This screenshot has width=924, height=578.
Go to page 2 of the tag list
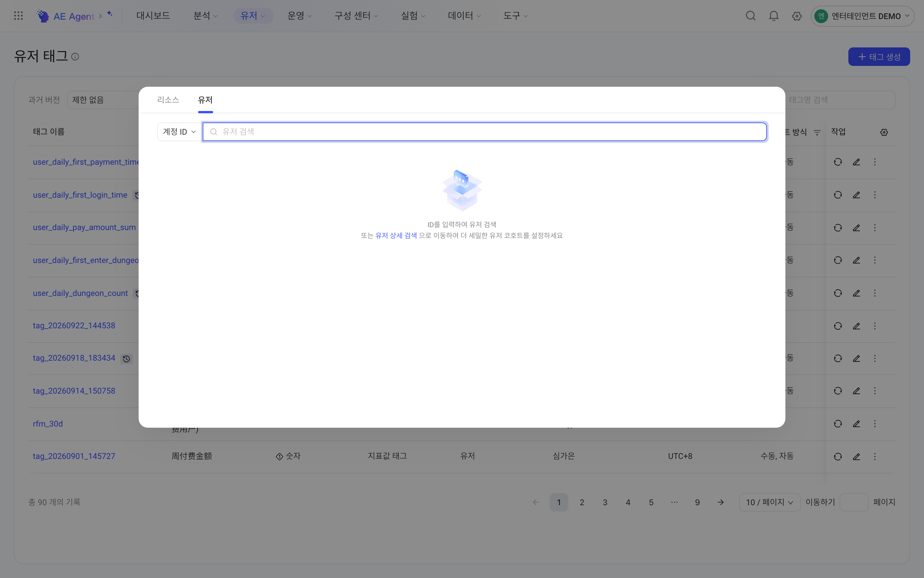click(582, 502)
